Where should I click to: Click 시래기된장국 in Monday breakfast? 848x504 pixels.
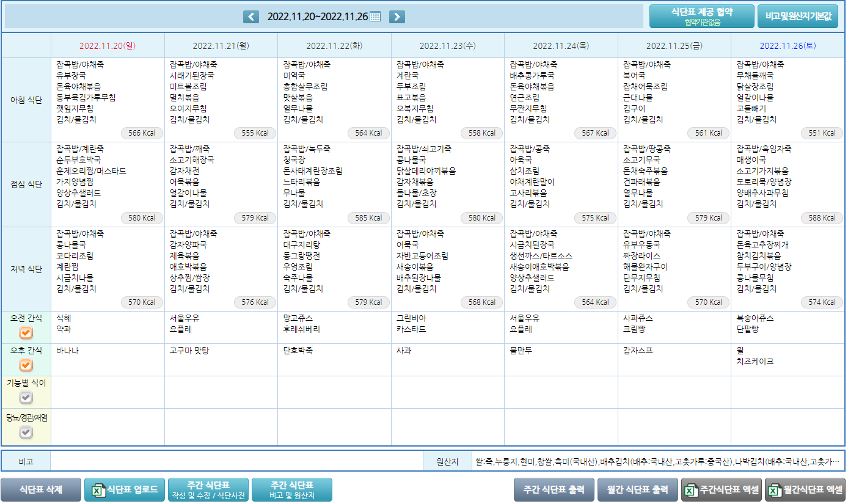point(192,76)
